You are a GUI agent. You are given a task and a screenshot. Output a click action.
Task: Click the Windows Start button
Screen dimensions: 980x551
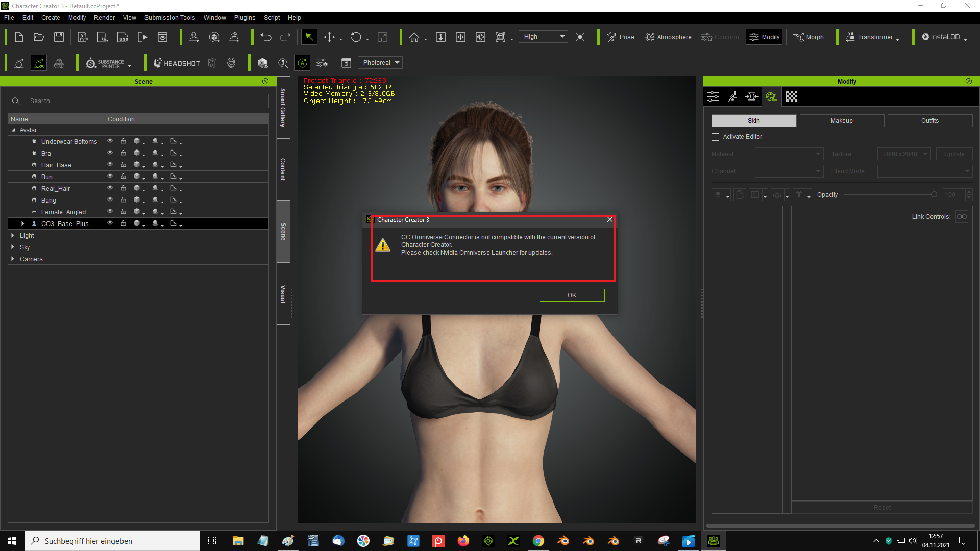pos(12,541)
